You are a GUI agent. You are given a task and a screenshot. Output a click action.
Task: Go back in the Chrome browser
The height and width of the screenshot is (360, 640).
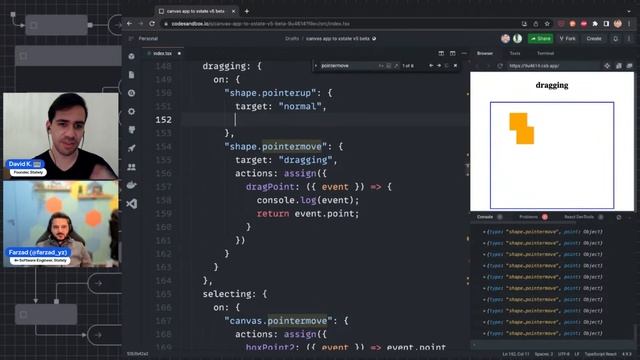click(x=129, y=24)
